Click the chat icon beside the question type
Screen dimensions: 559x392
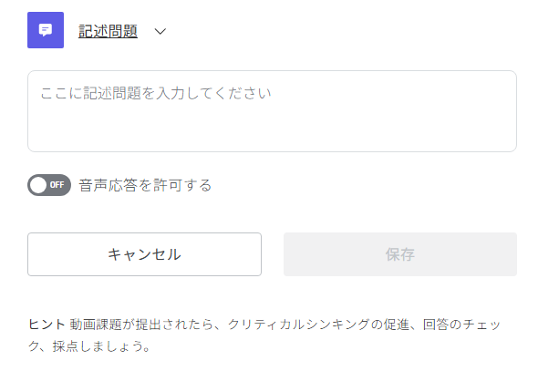click(x=46, y=30)
